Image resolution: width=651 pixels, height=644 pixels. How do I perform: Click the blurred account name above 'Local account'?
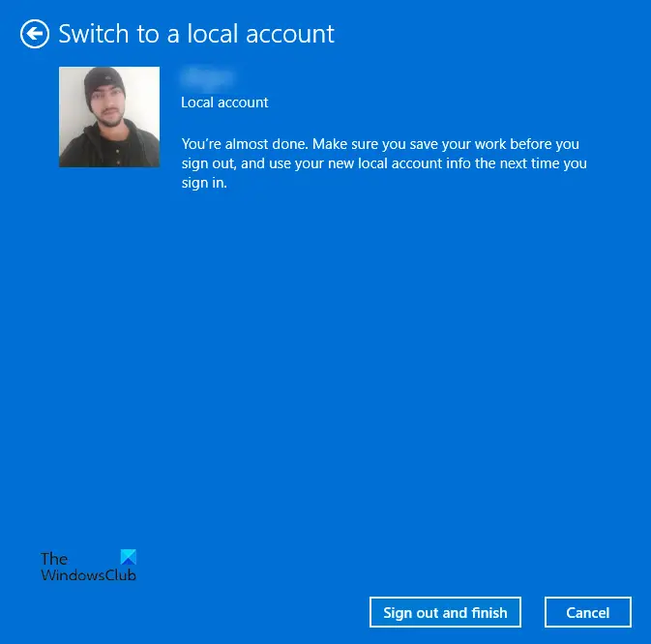pos(206,77)
